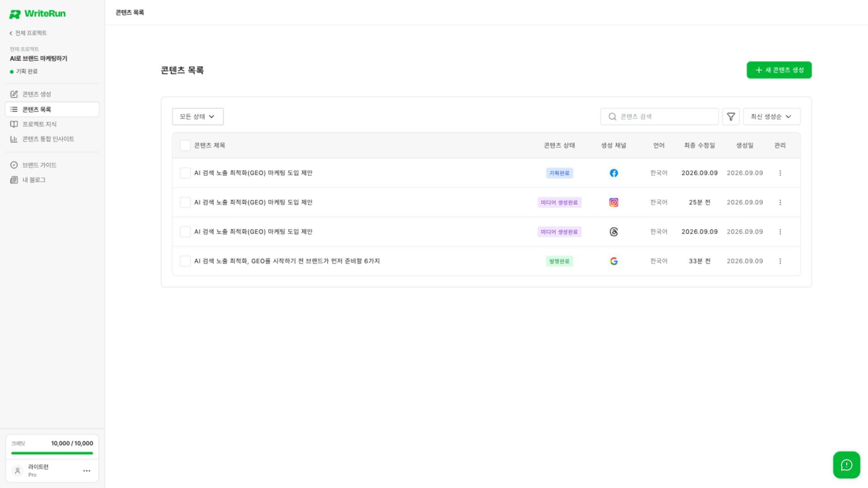The height and width of the screenshot is (488, 868).
Task: Click the 33분 전 modified time
Action: coord(699,261)
